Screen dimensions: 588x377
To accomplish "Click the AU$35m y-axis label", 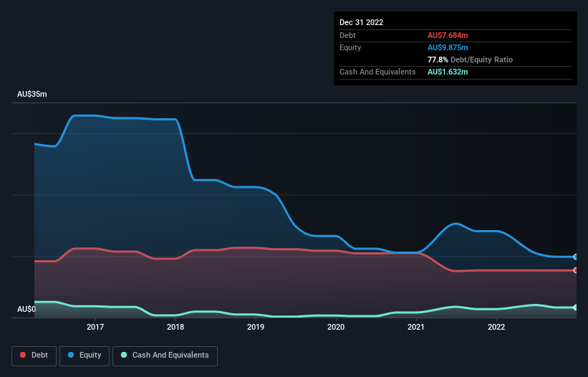I will 32,94.
